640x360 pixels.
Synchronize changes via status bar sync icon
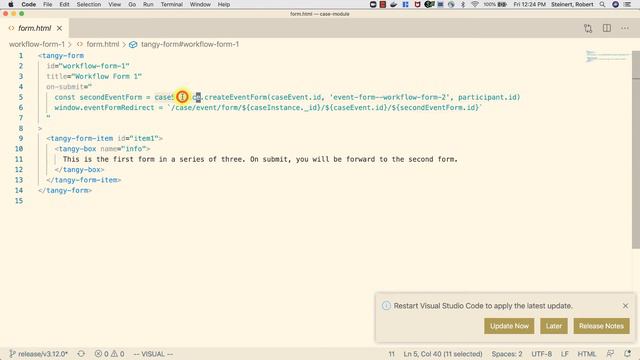pos(81,354)
